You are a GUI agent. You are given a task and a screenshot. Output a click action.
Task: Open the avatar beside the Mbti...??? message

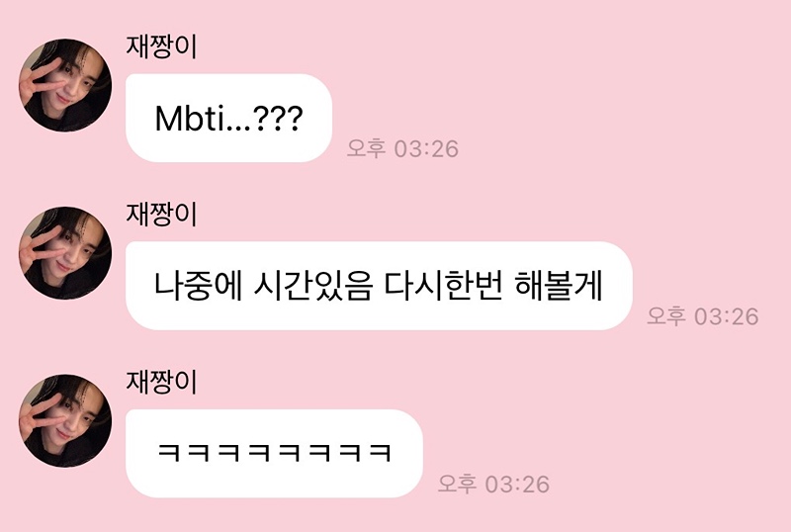pyautogui.click(x=65, y=85)
